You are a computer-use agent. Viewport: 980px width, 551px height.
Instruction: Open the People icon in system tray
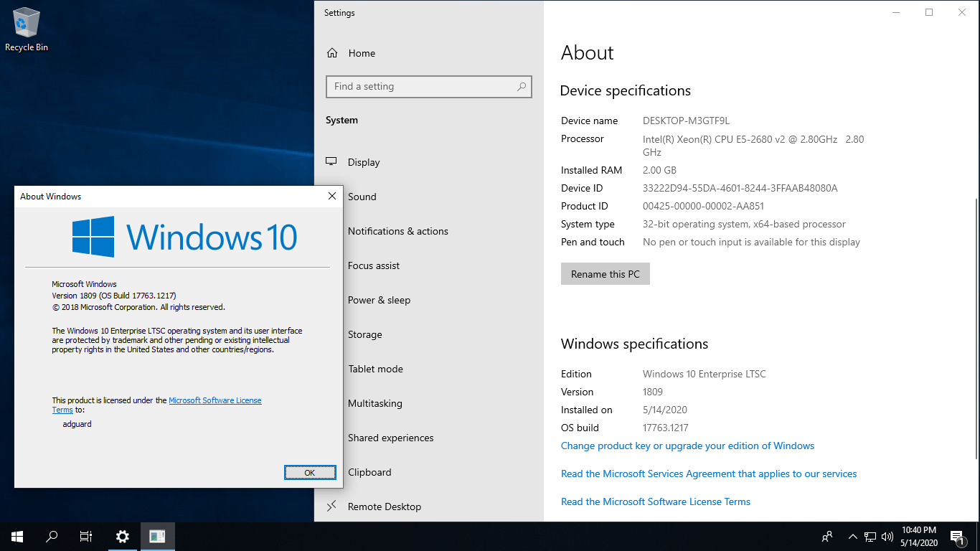click(827, 536)
